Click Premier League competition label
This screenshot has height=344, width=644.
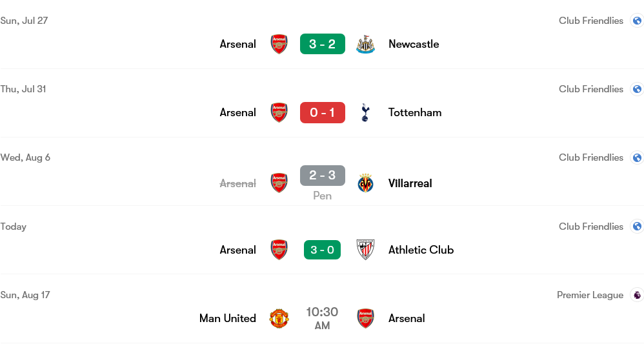[x=590, y=295]
